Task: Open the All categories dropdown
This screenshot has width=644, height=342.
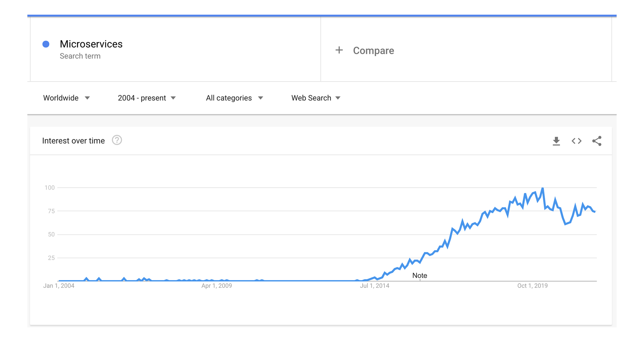Action: (234, 98)
